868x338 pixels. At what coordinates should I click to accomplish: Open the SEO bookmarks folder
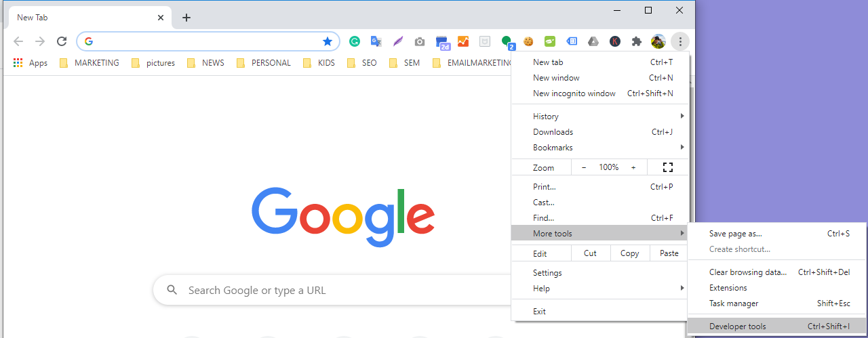click(x=361, y=63)
